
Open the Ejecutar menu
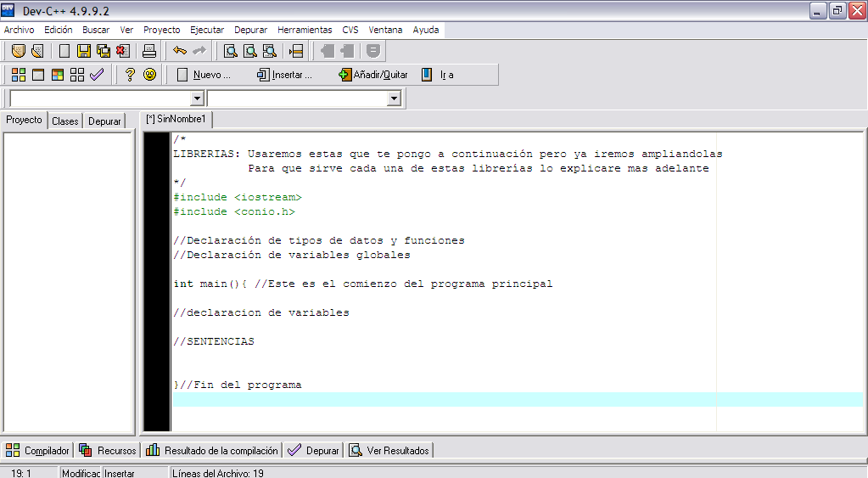point(207,30)
